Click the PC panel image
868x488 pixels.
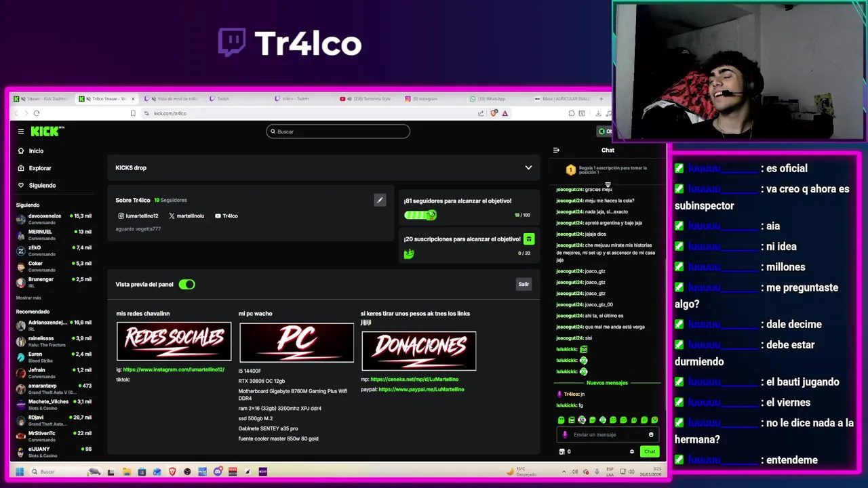click(296, 342)
